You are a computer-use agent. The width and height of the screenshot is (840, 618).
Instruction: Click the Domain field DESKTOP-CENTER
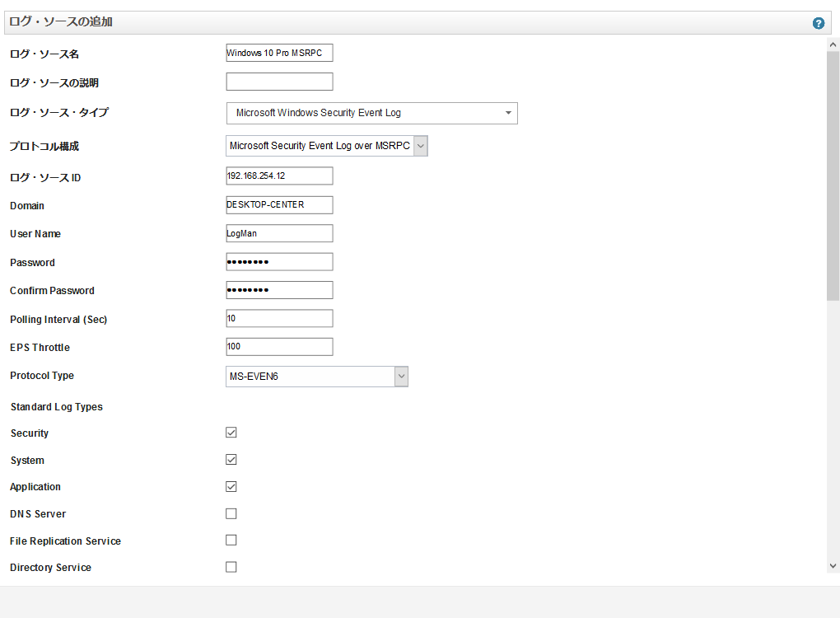[x=279, y=204]
